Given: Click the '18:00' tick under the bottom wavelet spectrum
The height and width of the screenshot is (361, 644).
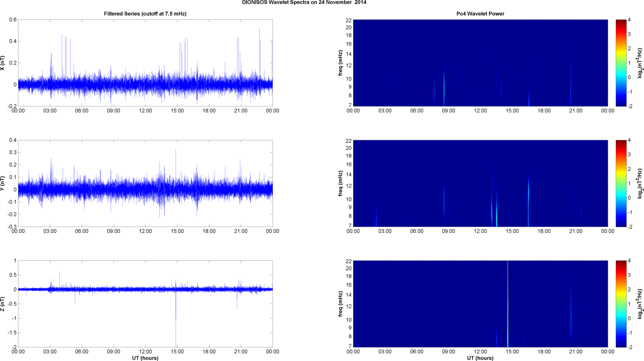Looking at the screenshot, I should point(544,352).
